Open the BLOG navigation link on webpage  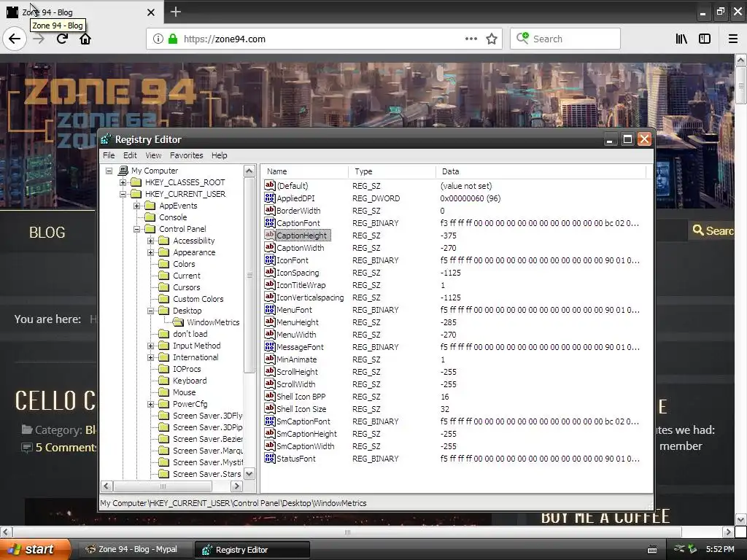(x=47, y=233)
